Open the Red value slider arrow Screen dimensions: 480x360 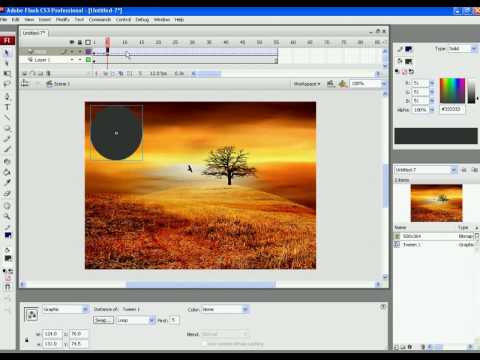click(x=432, y=83)
